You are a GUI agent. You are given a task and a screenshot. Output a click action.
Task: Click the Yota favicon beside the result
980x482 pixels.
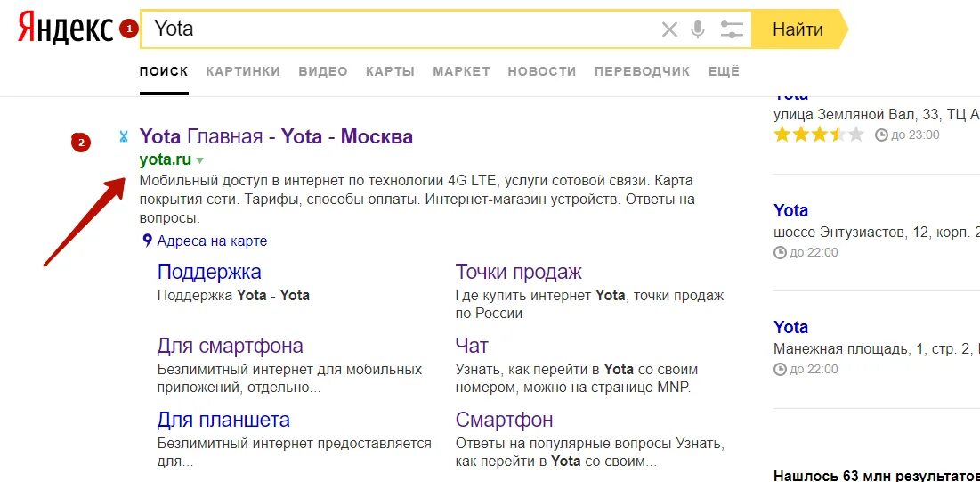(124, 136)
